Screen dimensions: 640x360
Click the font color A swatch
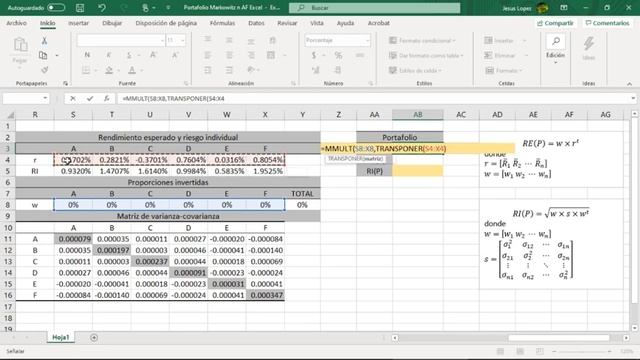pos(132,70)
